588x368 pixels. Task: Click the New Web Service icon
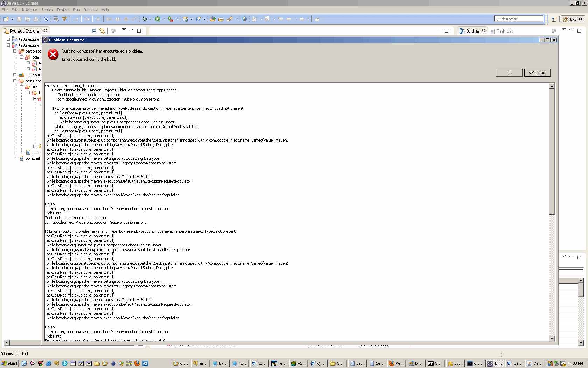[198, 19]
